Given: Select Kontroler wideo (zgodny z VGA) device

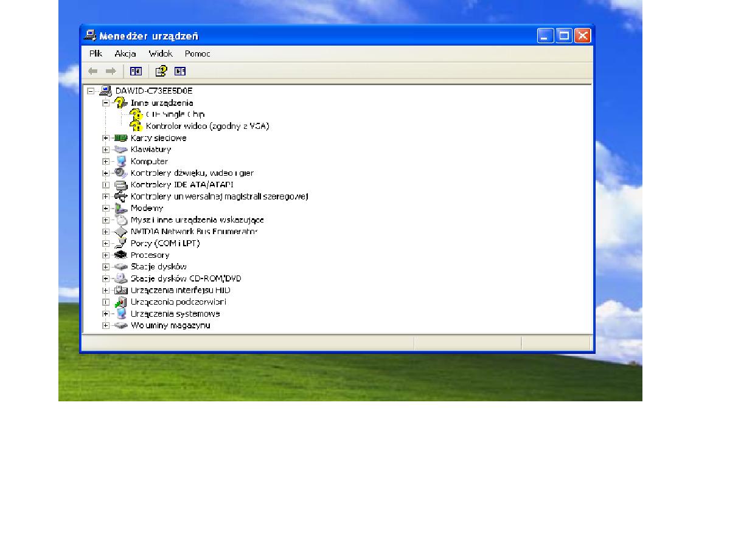Looking at the screenshot, I should (x=207, y=126).
